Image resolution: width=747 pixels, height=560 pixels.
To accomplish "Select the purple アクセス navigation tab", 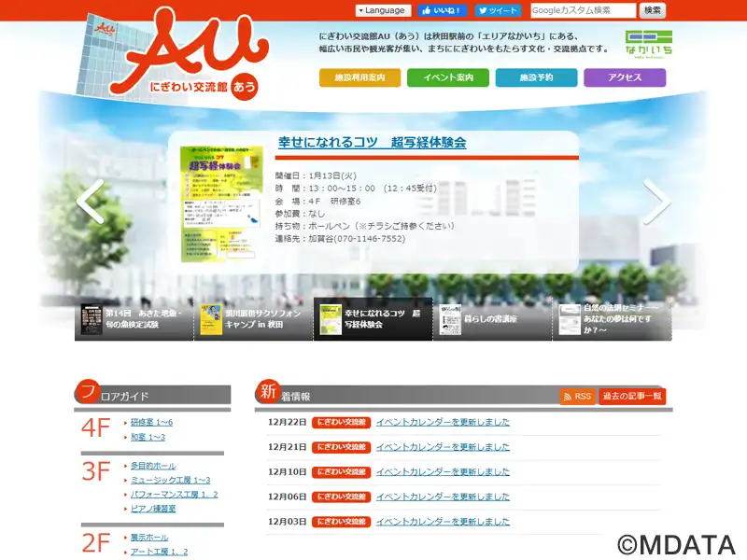I will pos(625,77).
